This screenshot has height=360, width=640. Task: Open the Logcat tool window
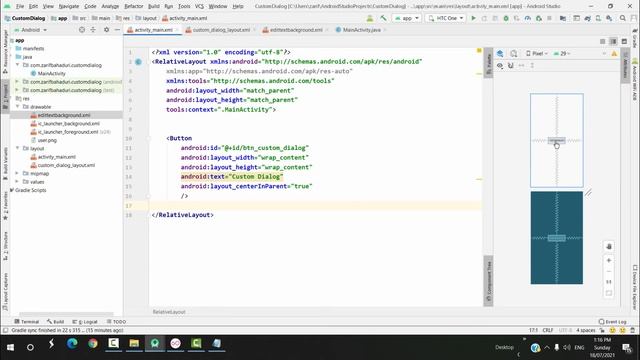point(85,322)
